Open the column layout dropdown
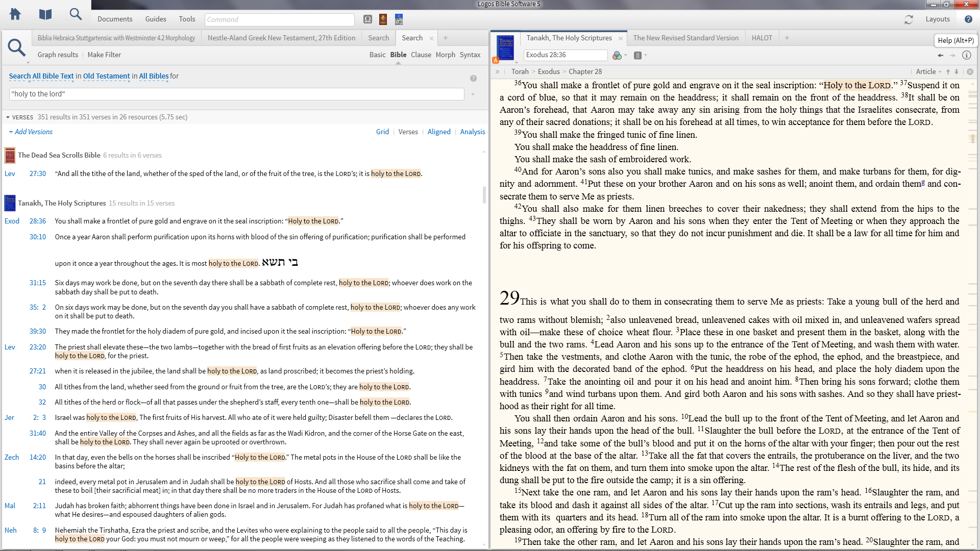The width and height of the screenshot is (980, 551). click(x=640, y=55)
